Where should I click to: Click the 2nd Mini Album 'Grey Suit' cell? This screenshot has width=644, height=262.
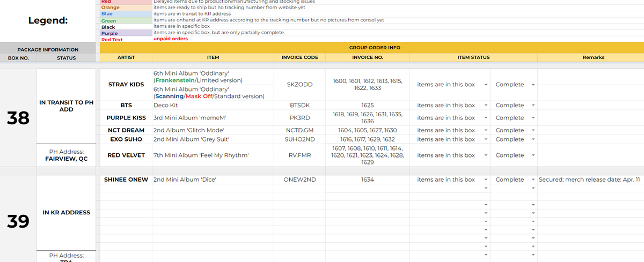coord(213,139)
